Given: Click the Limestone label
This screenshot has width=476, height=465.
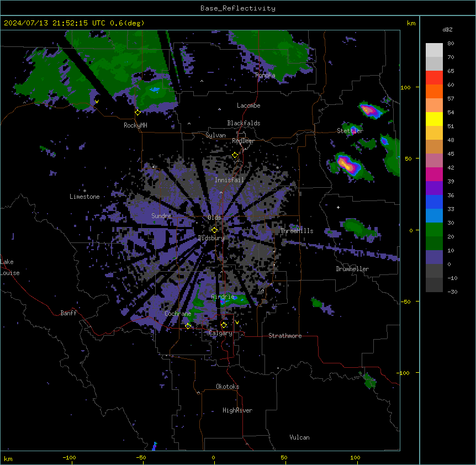Looking at the screenshot, I should (x=84, y=197).
